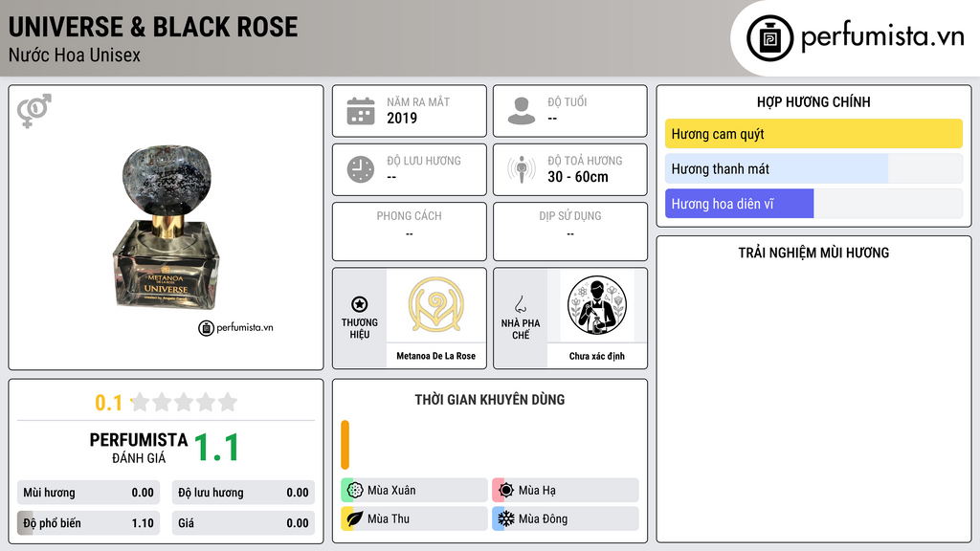Viewport: 980px width, 551px height.
Task: Select the Hương hoa diên vĩ accord bar
Action: [813, 204]
